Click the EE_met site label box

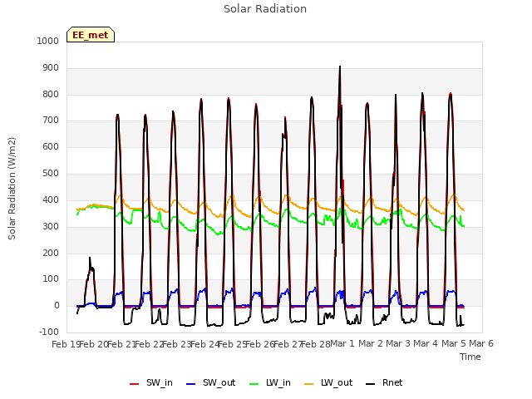[x=91, y=35]
